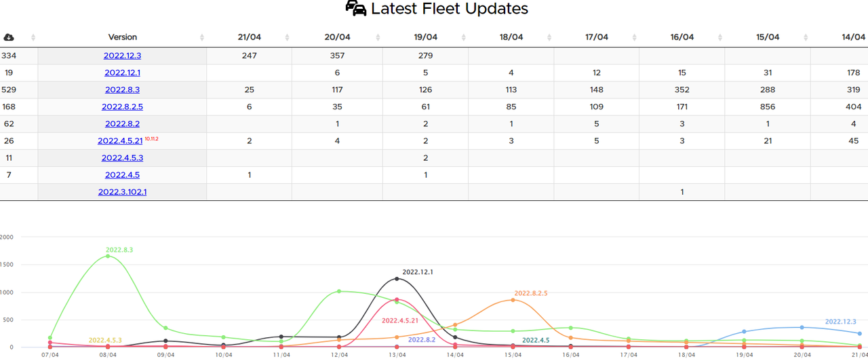Open version 2022.3.102.1 link
Screen dimensions: 868x361
[122, 191]
